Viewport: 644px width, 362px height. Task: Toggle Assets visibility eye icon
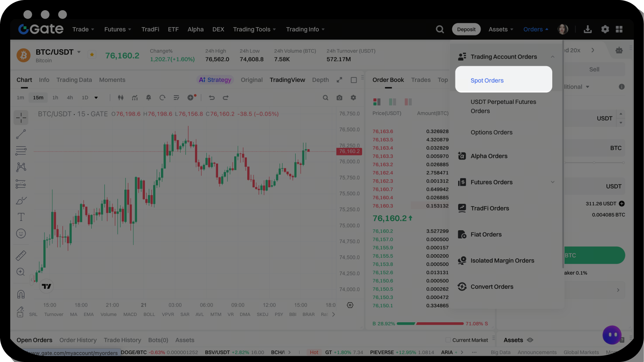[x=530, y=340]
